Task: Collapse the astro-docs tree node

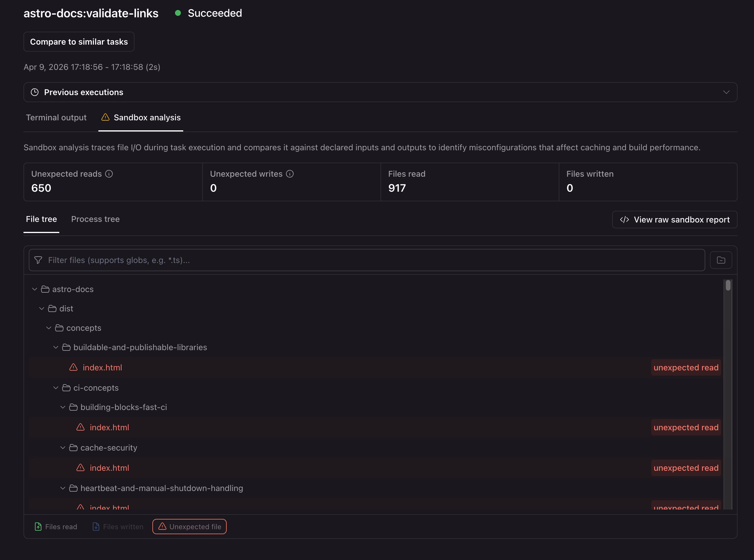Action: [35, 289]
